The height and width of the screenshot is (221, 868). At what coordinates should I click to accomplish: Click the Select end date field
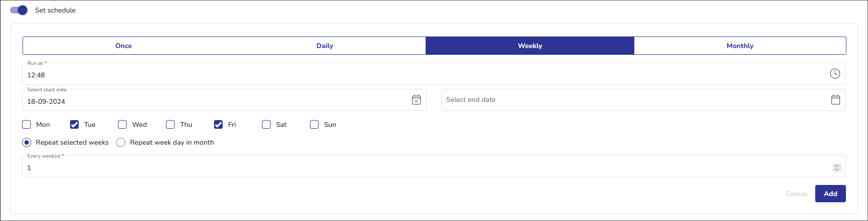[633, 100]
